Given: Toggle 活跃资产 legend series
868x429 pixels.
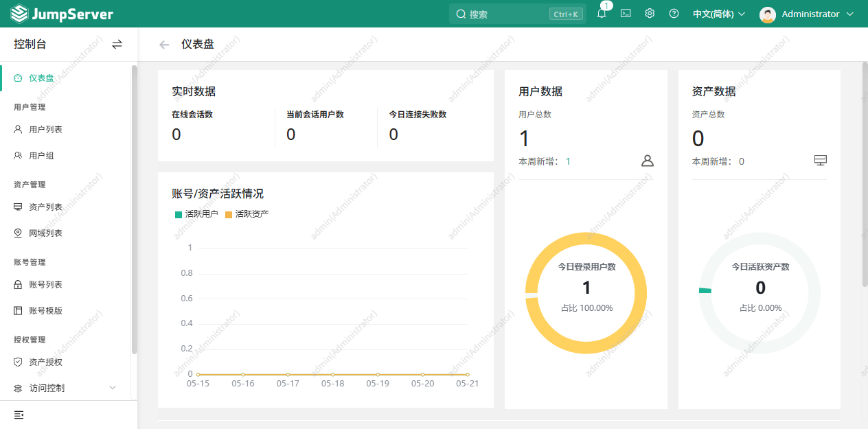Looking at the screenshot, I should tap(247, 214).
